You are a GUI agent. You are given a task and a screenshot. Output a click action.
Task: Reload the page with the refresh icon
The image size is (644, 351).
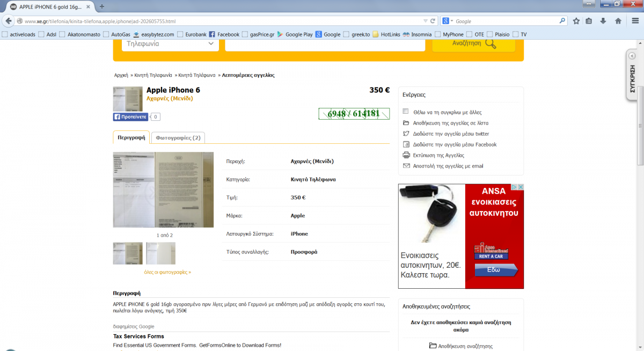433,21
